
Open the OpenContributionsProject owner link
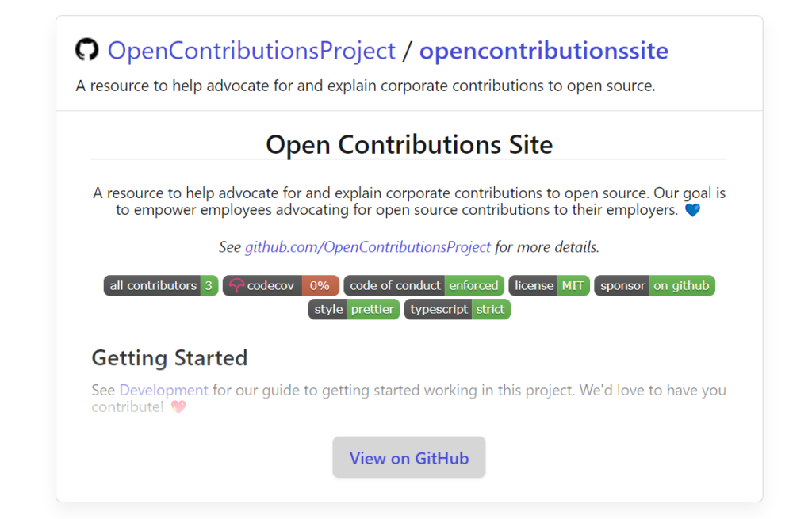pyautogui.click(x=251, y=51)
